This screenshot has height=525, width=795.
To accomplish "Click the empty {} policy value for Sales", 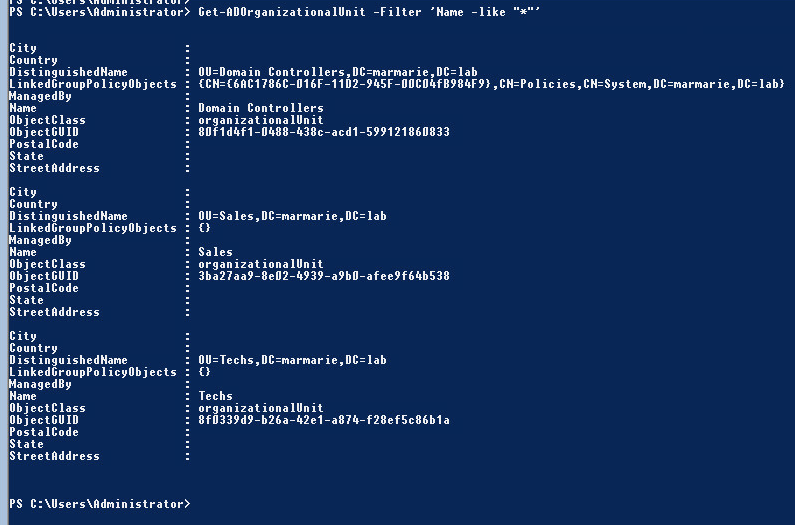I will pyautogui.click(x=205, y=228).
